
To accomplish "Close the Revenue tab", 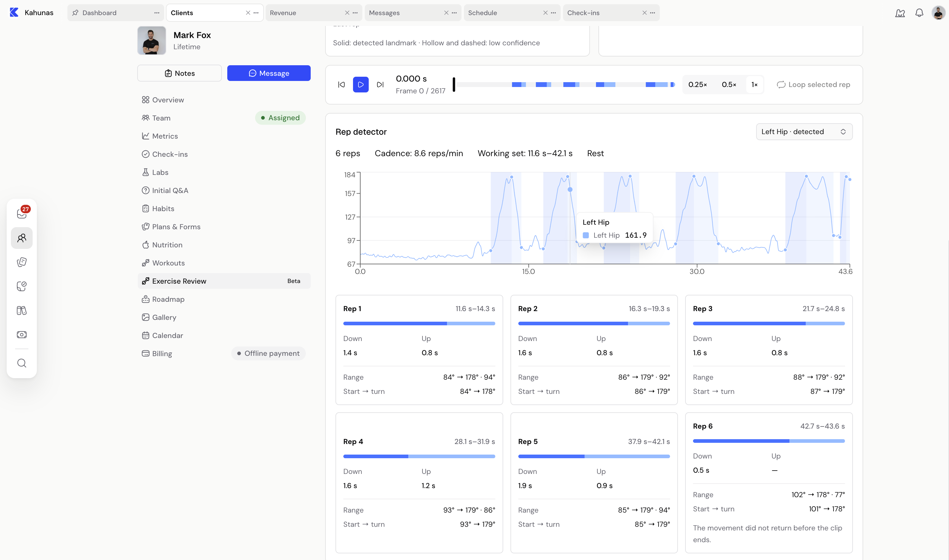I will pyautogui.click(x=347, y=13).
